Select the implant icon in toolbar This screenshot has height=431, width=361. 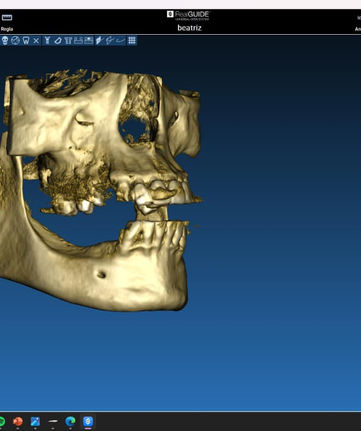[x=47, y=41]
